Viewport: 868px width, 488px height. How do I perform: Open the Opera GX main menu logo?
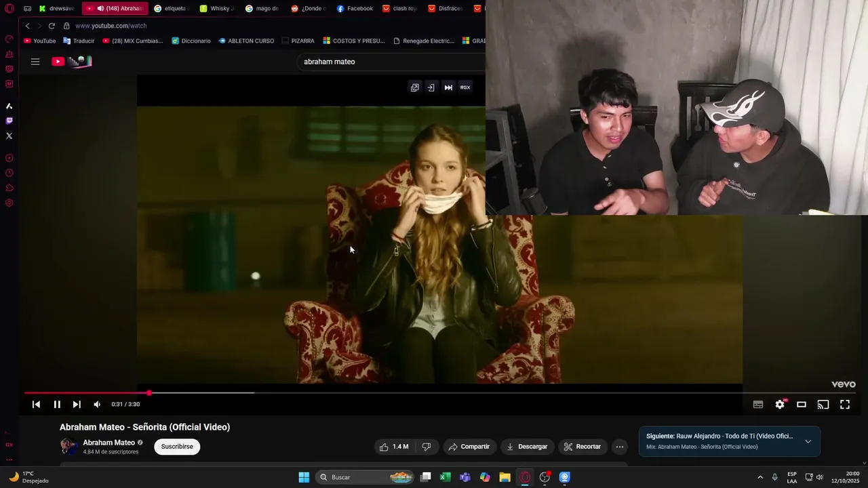pos(9,9)
